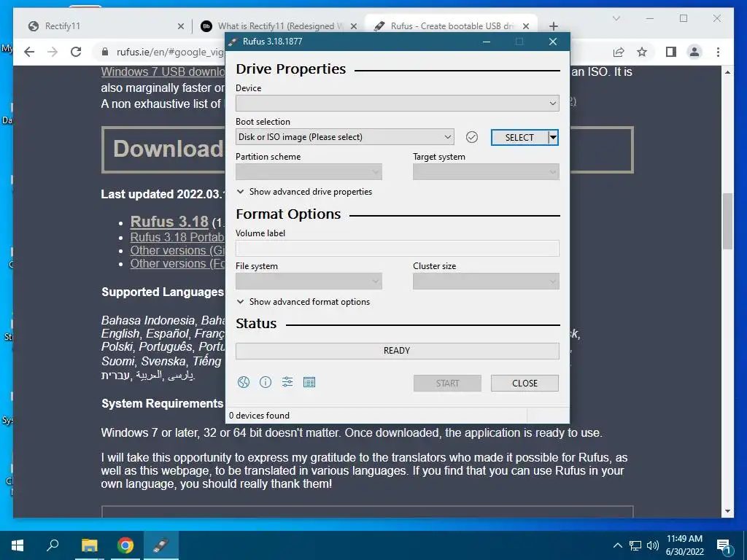Viewport: 747px width, 560px height.
Task: Click the Rufus 3.18 download link
Action: (x=169, y=222)
